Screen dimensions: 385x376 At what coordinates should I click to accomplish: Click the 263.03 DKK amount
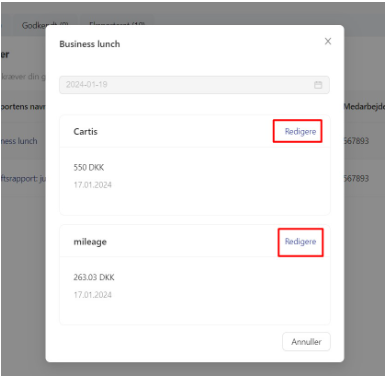click(x=94, y=277)
